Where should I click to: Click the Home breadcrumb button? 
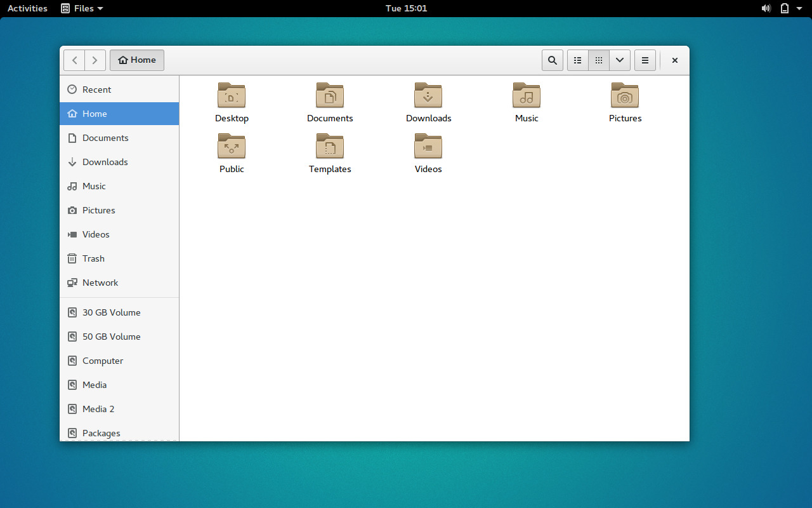[x=137, y=60]
